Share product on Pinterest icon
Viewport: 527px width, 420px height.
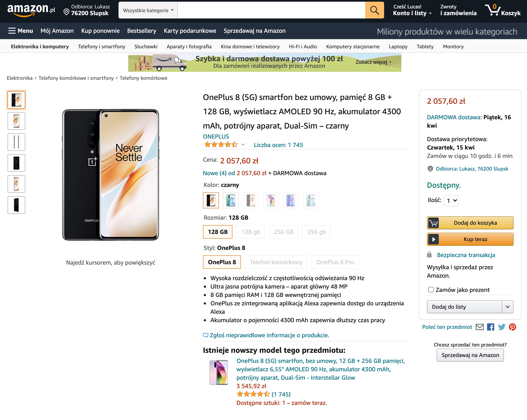point(512,327)
